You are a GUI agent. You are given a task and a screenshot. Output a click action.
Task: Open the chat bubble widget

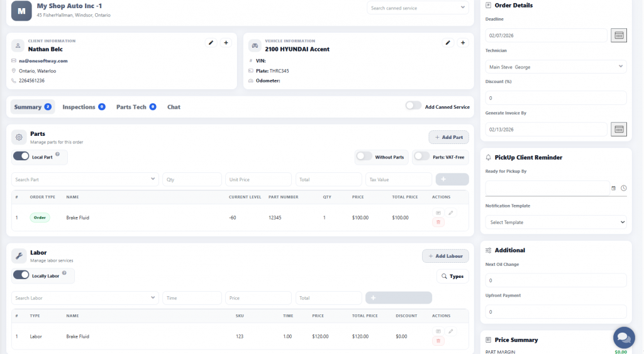point(623,337)
